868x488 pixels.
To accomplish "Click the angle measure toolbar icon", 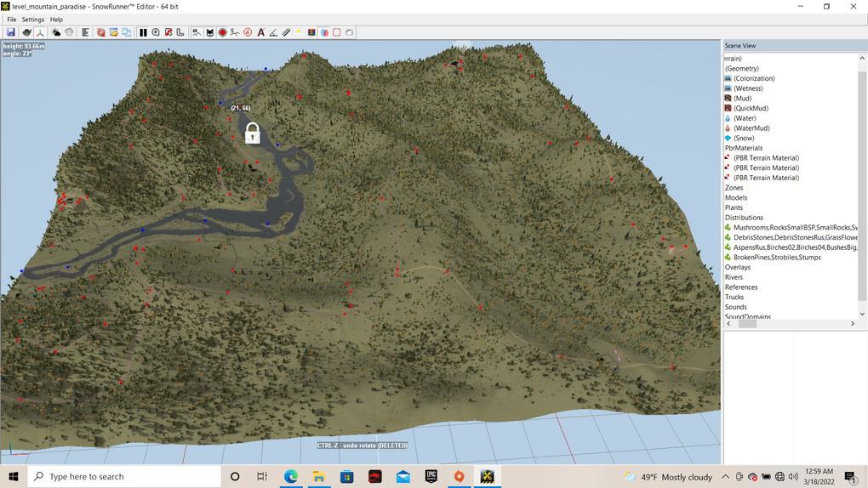I will pyautogui.click(x=273, y=32).
